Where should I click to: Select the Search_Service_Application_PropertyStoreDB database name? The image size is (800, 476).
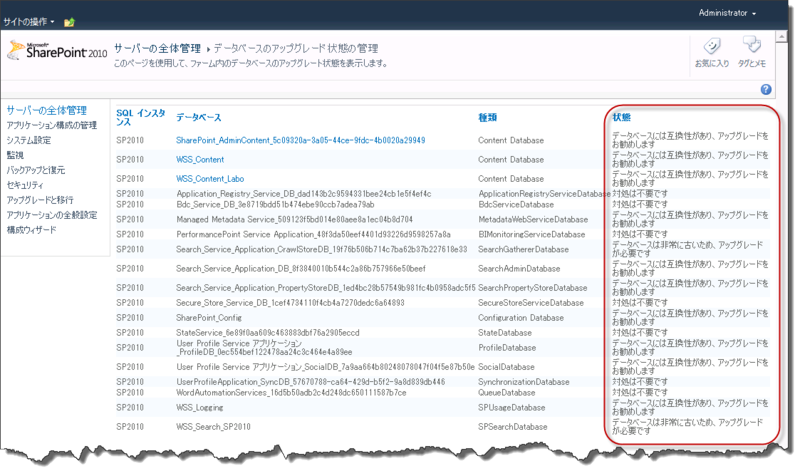point(326,288)
